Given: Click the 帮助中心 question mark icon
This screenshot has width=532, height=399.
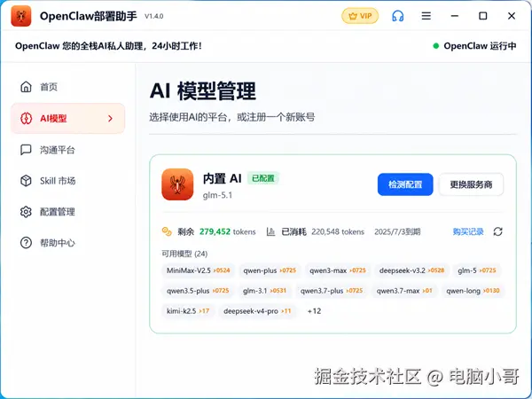Looking at the screenshot, I should coord(26,243).
